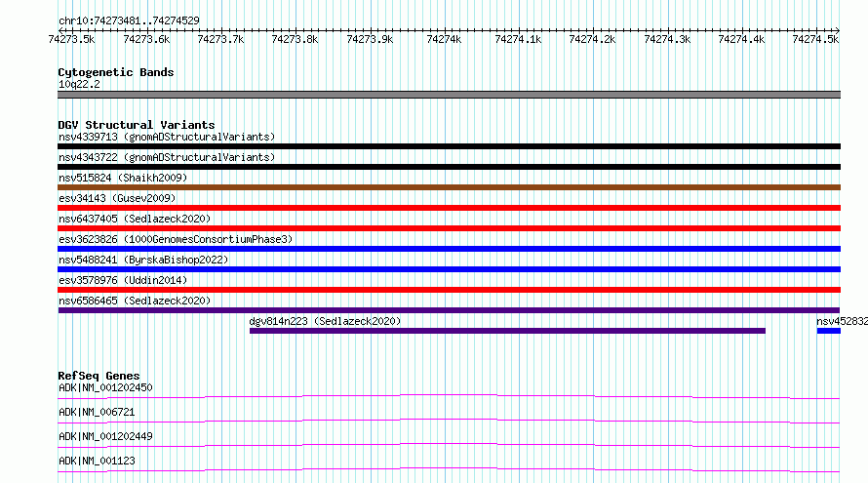Click the black bar for nsv4339713

click(x=449, y=146)
